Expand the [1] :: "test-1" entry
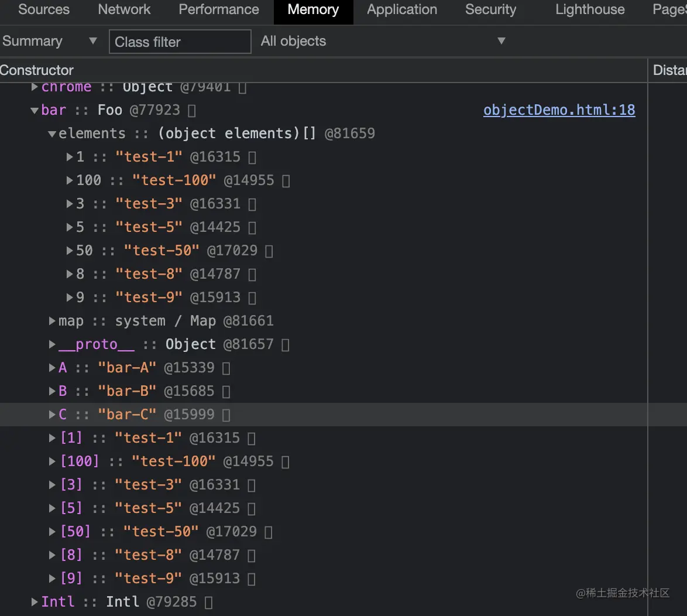Image resolution: width=687 pixels, height=616 pixels. click(x=51, y=438)
